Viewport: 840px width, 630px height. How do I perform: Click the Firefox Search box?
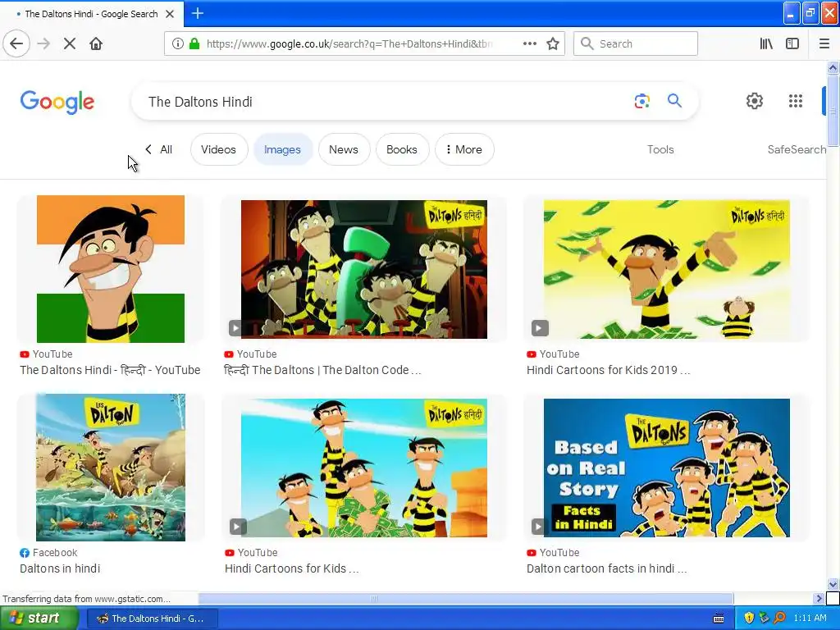point(636,43)
